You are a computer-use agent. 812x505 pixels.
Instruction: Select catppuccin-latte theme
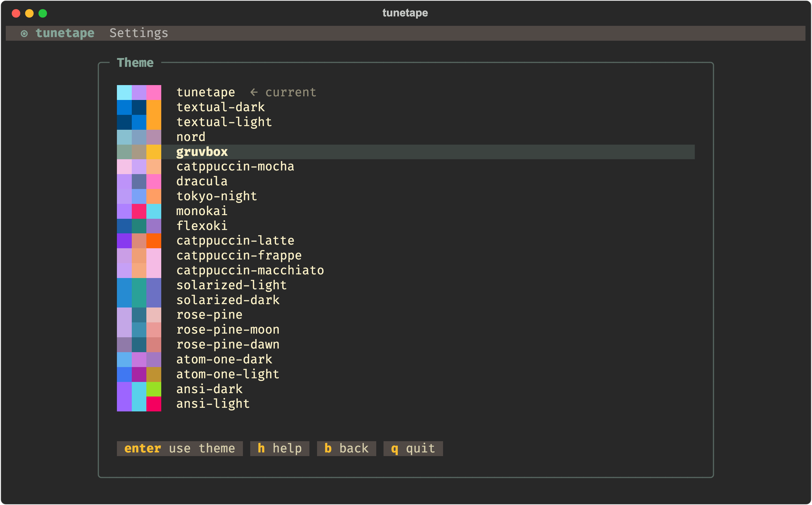pyautogui.click(x=405, y=241)
